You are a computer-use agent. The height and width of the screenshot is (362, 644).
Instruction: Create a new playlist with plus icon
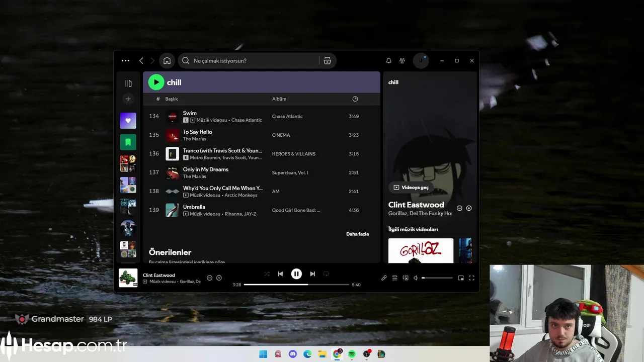(128, 99)
